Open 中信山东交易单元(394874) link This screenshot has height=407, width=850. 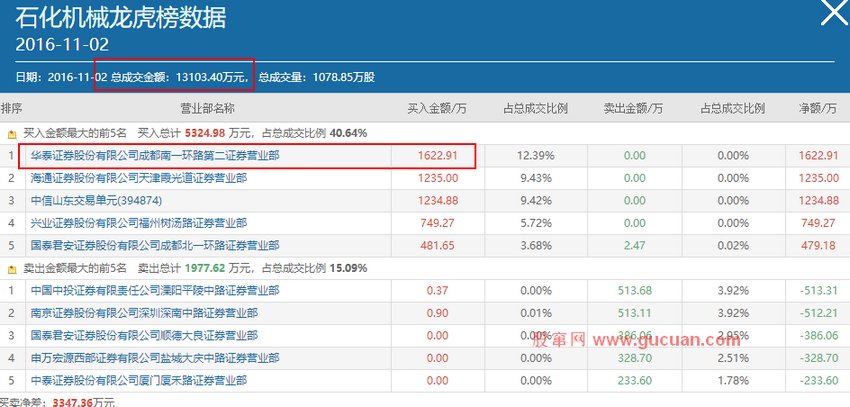96,201
